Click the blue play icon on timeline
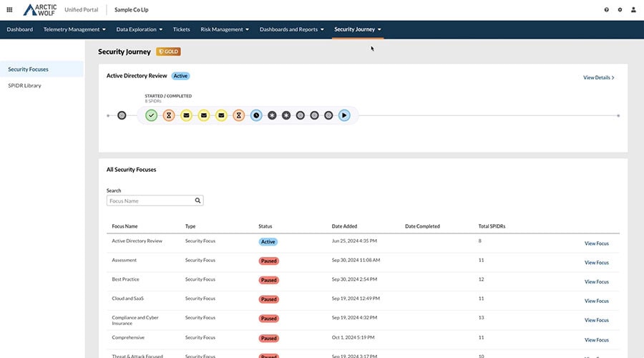The image size is (644, 358). pos(344,115)
